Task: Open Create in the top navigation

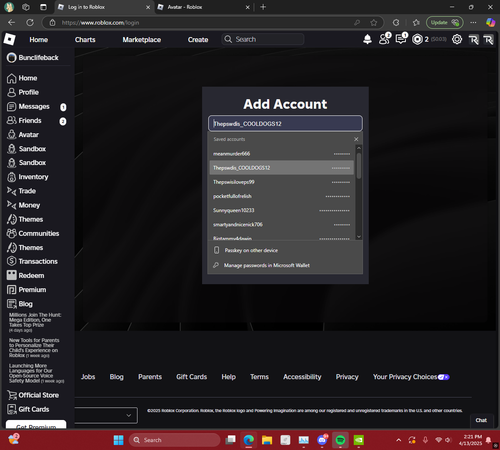Action: tap(198, 40)
